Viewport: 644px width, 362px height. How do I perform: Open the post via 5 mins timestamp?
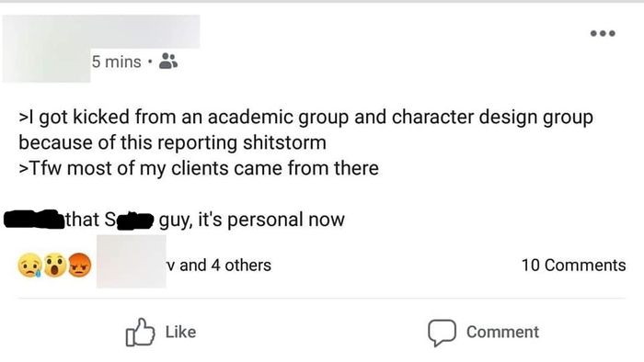tap(116, 62)
